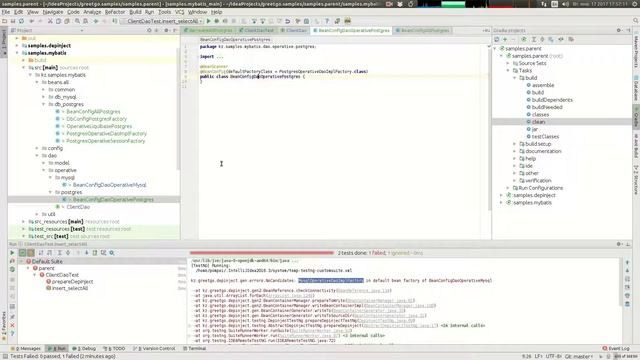Cut selection with the scissors icon

[50, 21]
